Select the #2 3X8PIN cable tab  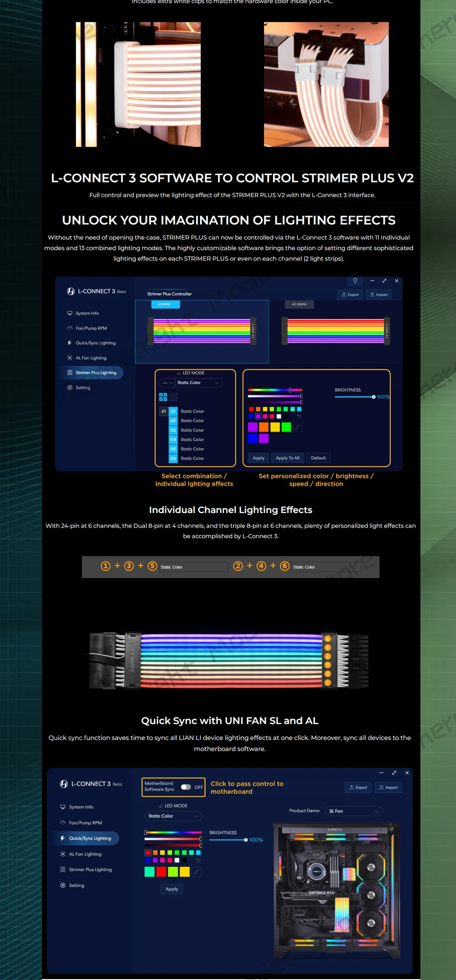click(299, 304)
